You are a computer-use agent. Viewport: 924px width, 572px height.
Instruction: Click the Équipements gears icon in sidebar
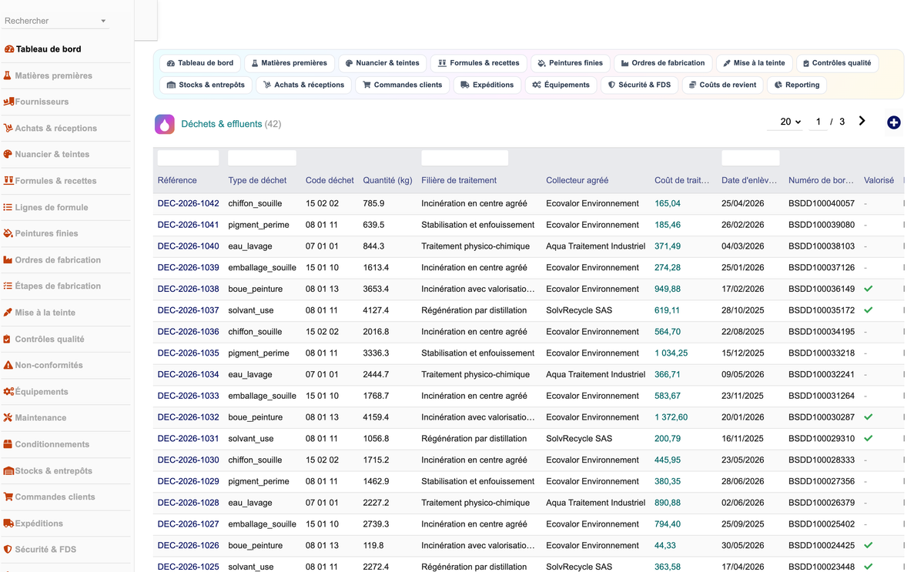[8, 391]
